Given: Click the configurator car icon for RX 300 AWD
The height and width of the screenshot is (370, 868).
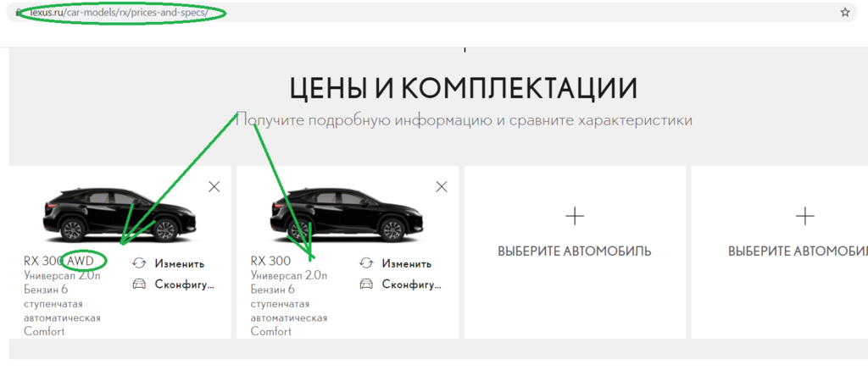Looking at the screenshot, I should pos(139,284).
